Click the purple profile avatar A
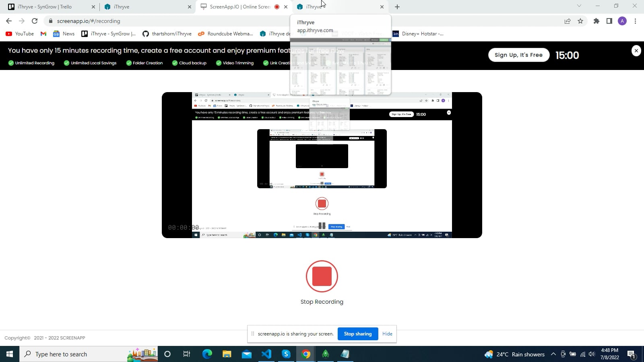Image resolution: width=644 pixels, height=362 pixels. (x=622, y=21)
